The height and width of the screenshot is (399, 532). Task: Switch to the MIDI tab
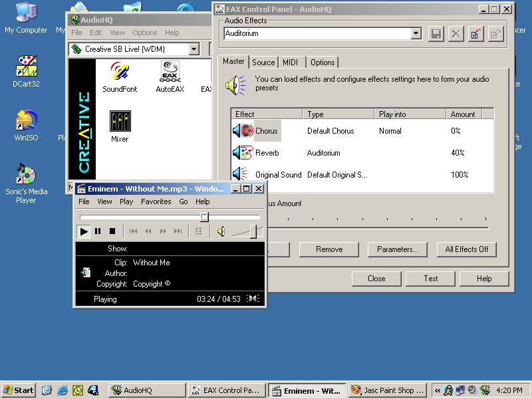pos(290,63)
